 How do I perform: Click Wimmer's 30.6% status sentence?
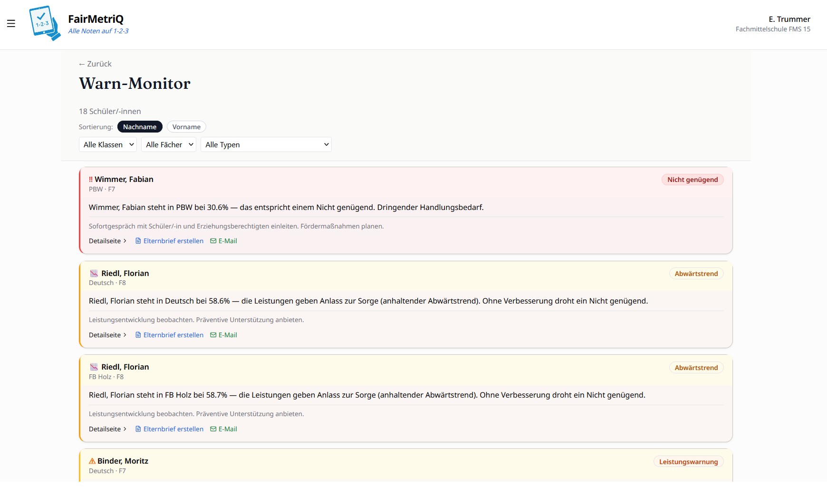coord(286,207)
